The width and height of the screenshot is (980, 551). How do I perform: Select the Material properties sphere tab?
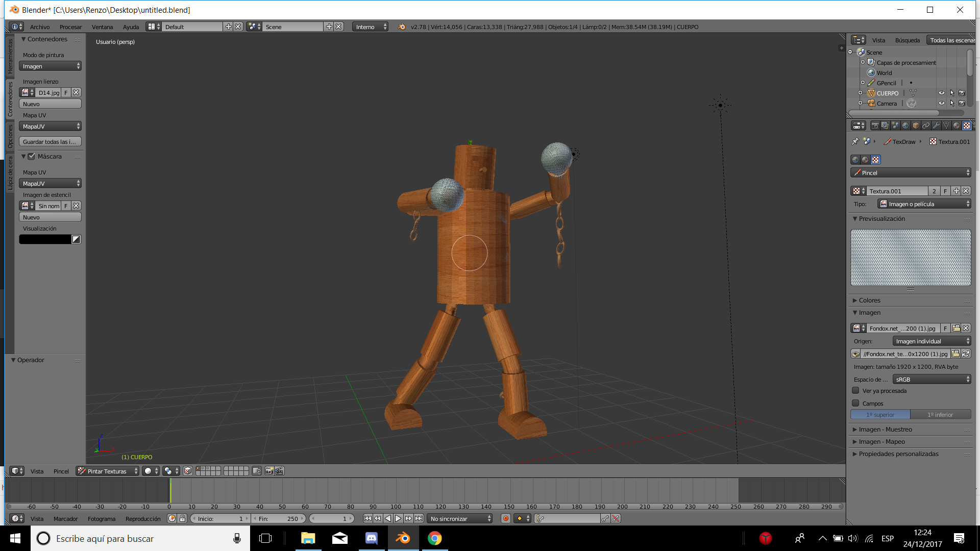click(x=957, y=126)
